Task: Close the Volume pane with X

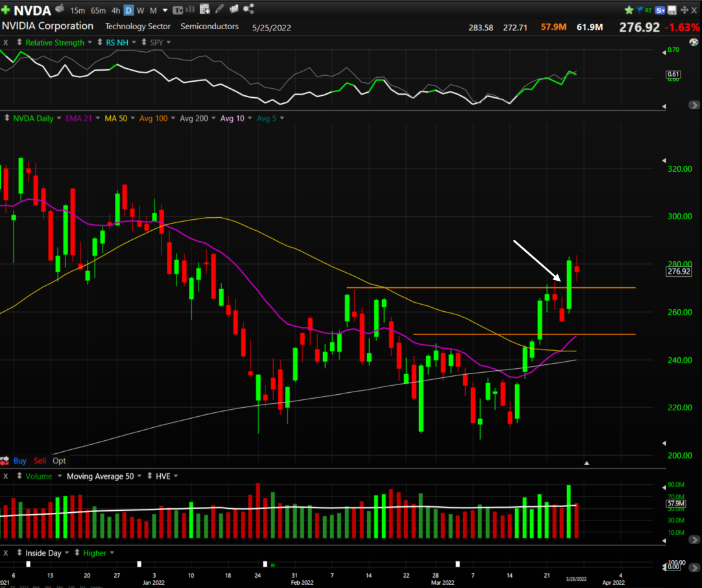Action: pos(6,476)
